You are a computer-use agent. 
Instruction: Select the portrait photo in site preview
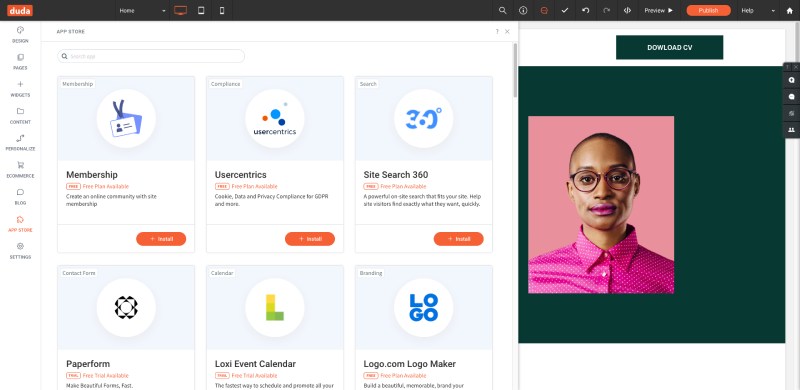click(x=601, y=205)
